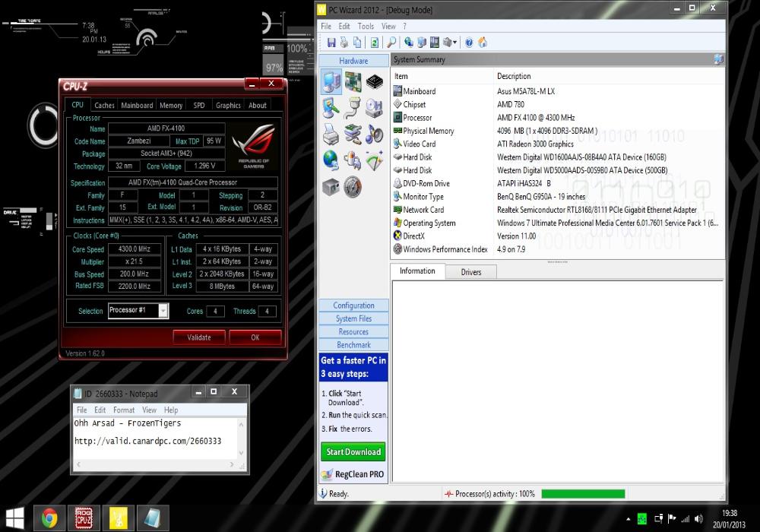Select the Drives disk hardware icon
Image resolution: width=760 pixels, height=532 pixels.
pos(374,108)
